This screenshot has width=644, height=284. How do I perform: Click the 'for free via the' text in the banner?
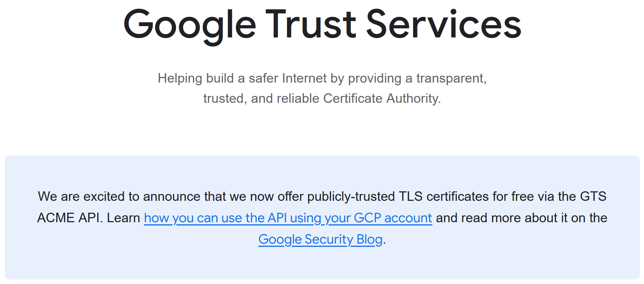[535, 197]
